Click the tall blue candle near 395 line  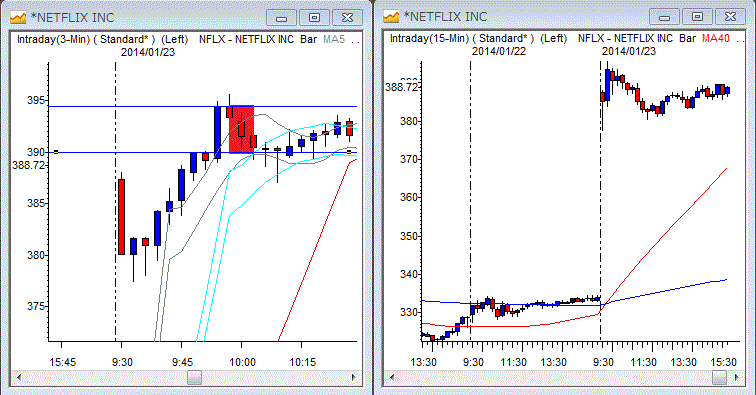click(x=217, y=132)
